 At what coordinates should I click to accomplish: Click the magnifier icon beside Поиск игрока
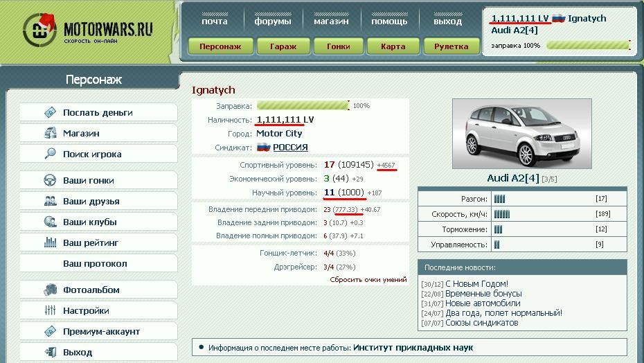click(50, 154)
